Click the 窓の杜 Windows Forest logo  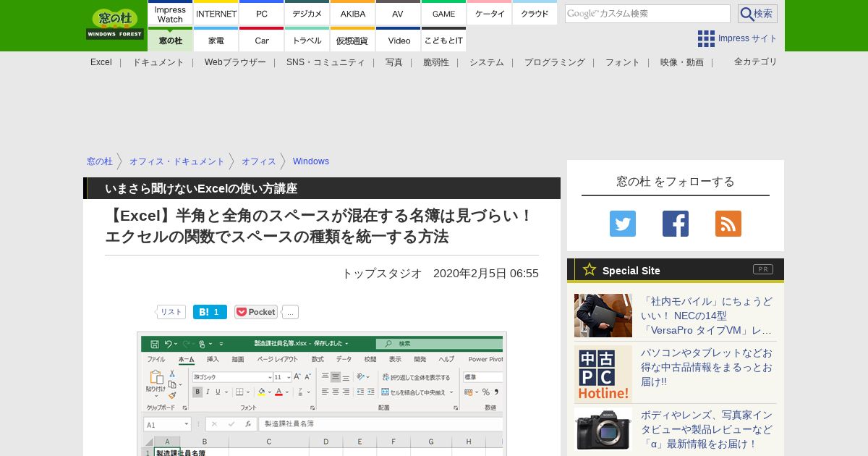pyautogui.click(x=114, y=25)
